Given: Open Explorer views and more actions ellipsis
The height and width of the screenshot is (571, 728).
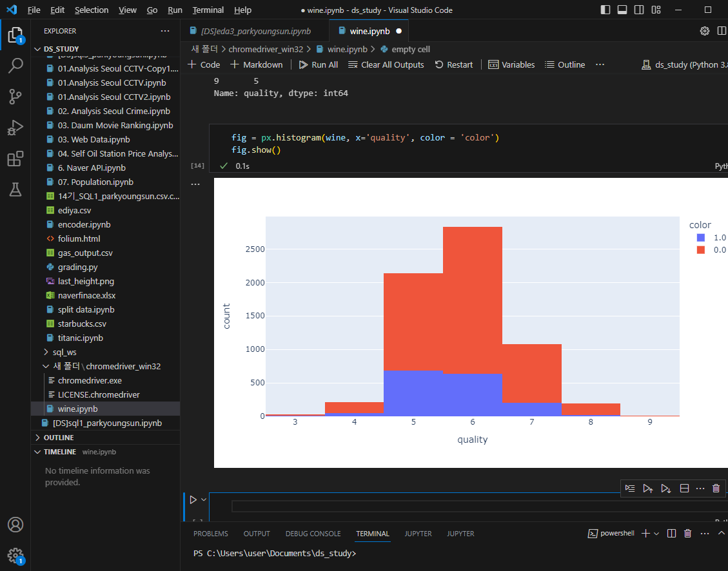Looking at the screenshot, I should tap(165, 31).
